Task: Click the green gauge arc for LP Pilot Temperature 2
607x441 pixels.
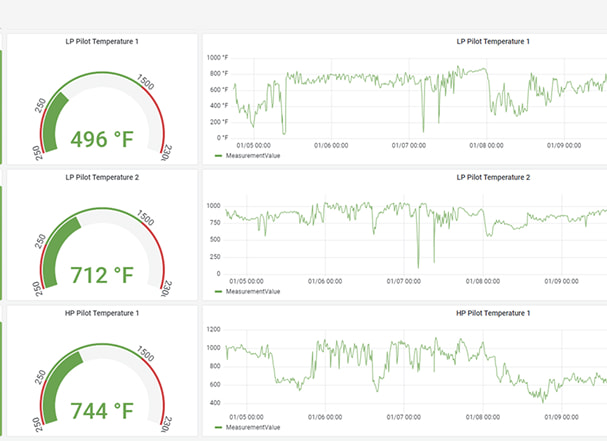Action: tap(54, 248)
